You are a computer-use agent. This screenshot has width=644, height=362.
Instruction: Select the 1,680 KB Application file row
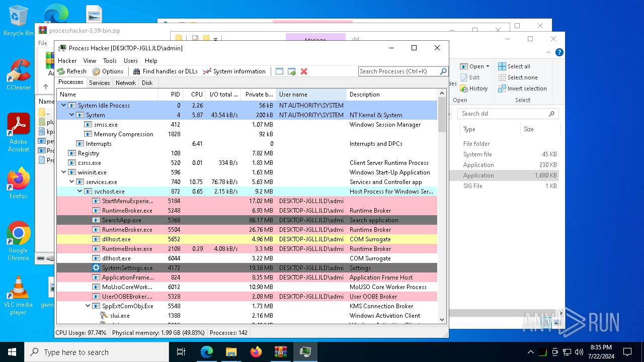[x=504, y=175]
